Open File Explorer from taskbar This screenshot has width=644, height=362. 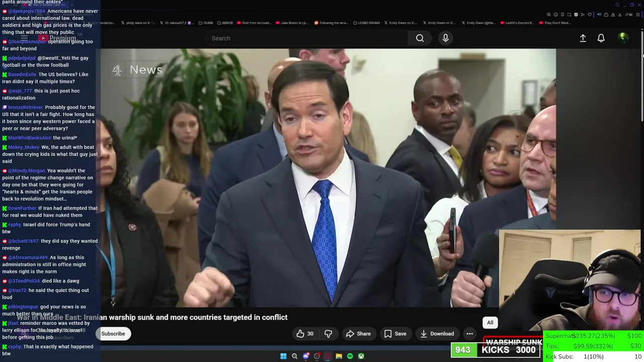click(339, 356)
